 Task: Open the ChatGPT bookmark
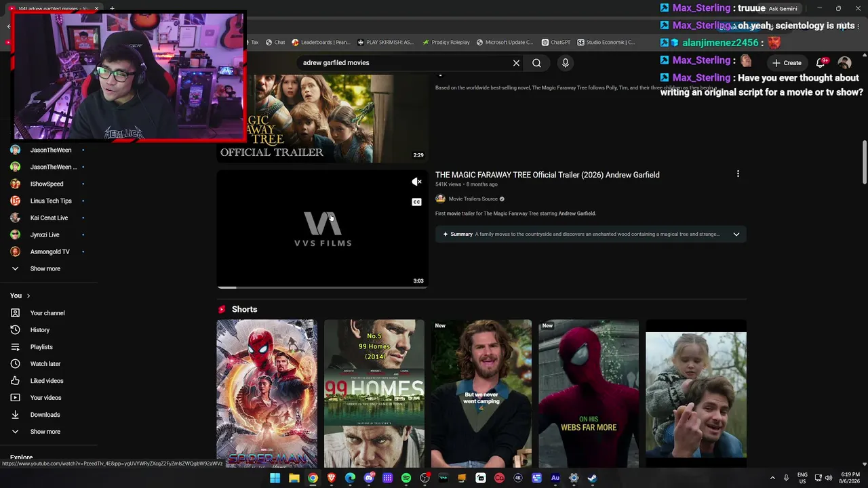pos(555,42)
